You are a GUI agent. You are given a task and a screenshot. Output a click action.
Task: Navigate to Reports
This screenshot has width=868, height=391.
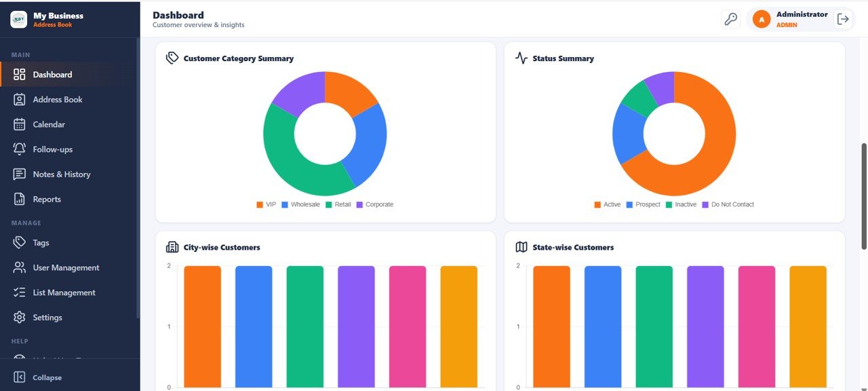click(69, 200)
